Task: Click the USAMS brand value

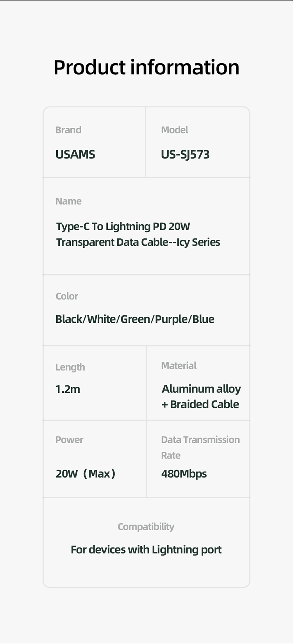Action: pos(75,154)
